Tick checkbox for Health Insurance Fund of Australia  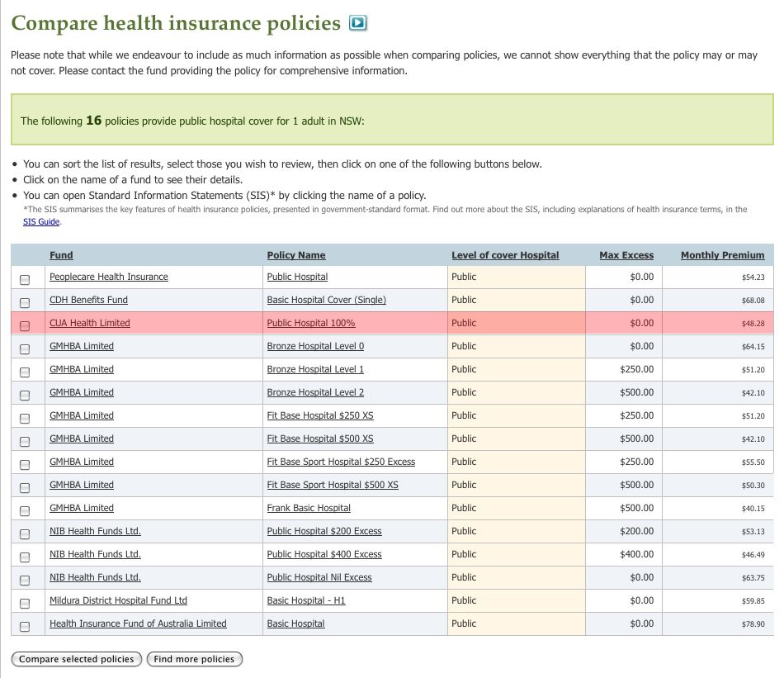point(25,626)
